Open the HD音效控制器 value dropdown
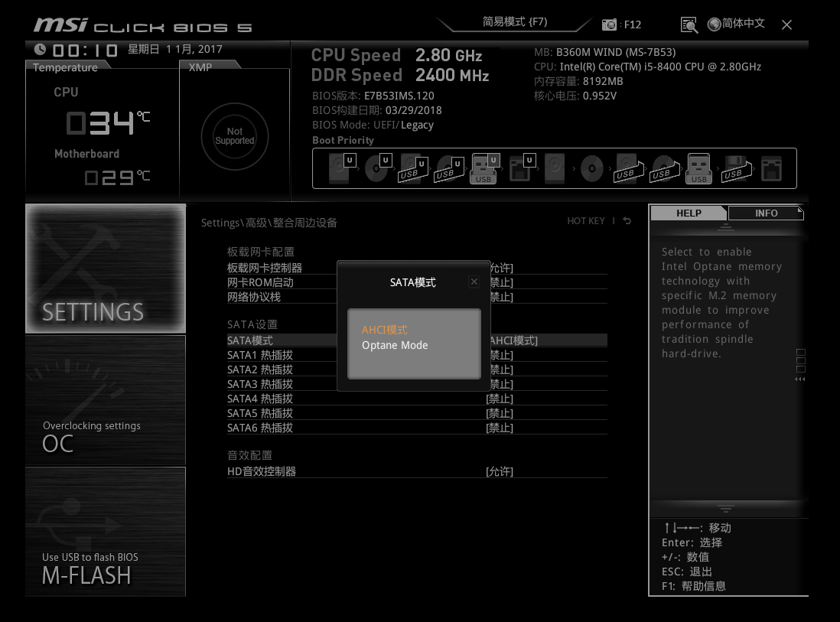Image resolution: width=840 pixels, height=622 pixels. (500, 471)
